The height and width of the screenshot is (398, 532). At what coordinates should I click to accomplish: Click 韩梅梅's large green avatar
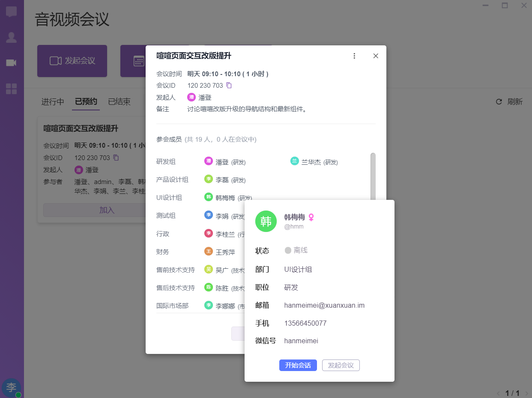[x=266, y=221]
